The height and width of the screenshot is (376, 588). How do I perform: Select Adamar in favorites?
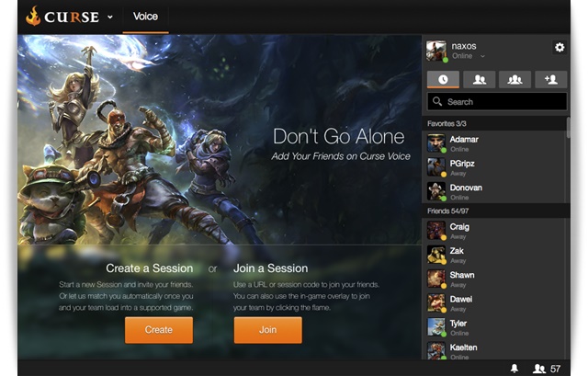pos(494,143)
